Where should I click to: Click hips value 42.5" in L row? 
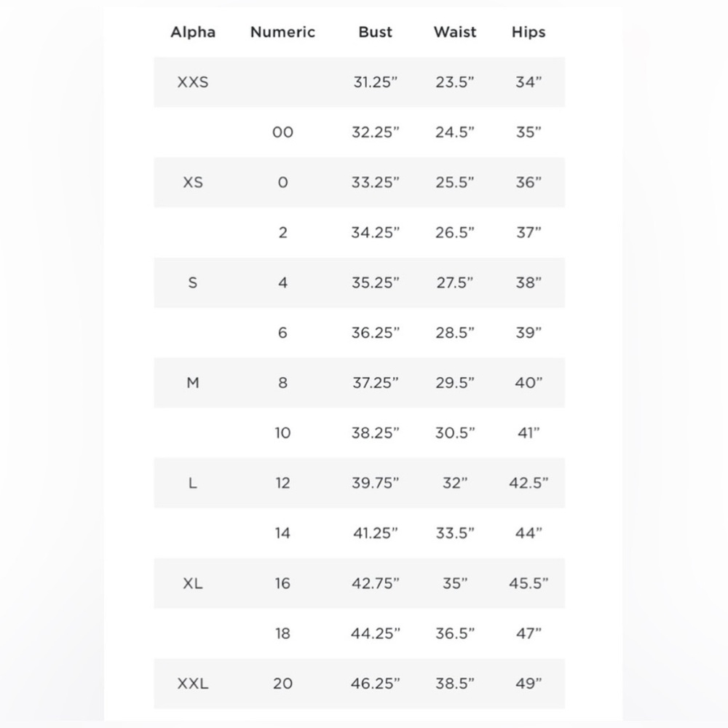pos(529,483)
